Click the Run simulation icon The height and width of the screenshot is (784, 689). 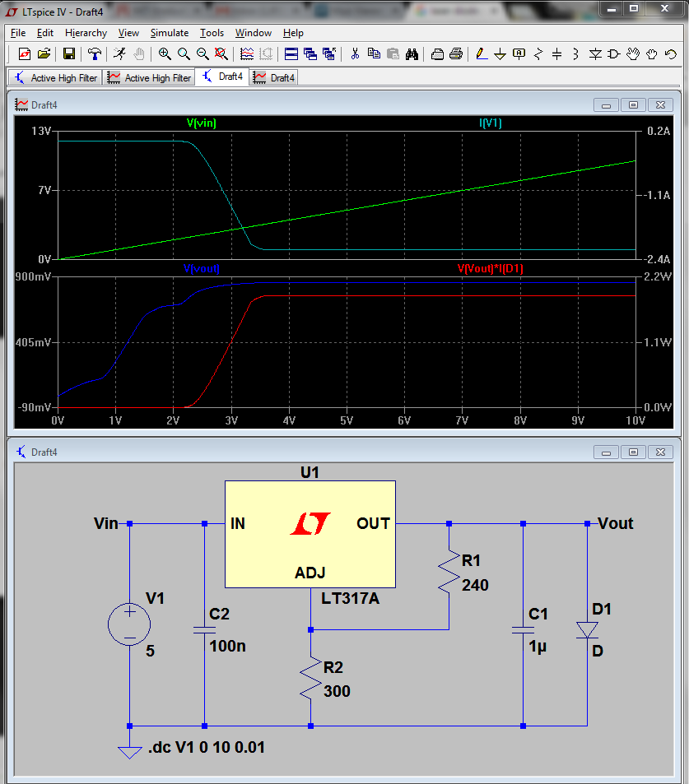pos(119,53)
